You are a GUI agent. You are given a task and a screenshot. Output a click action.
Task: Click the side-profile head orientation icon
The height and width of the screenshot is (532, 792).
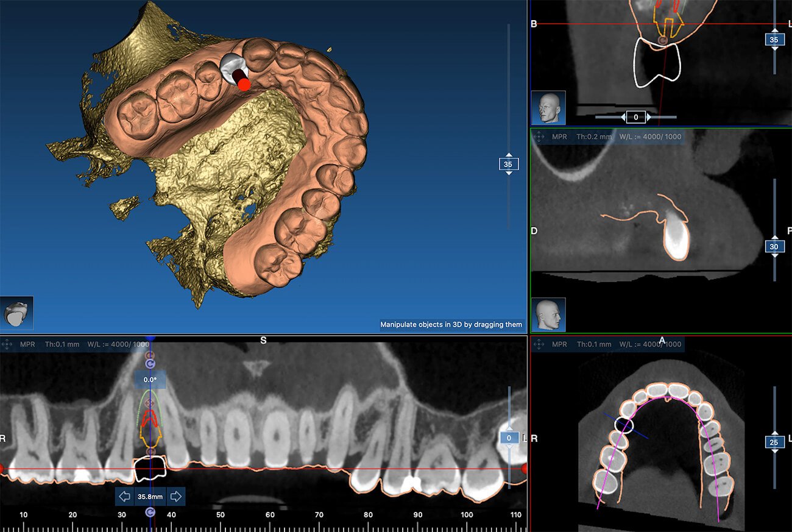pyautogui.click(x=548, y=314)
